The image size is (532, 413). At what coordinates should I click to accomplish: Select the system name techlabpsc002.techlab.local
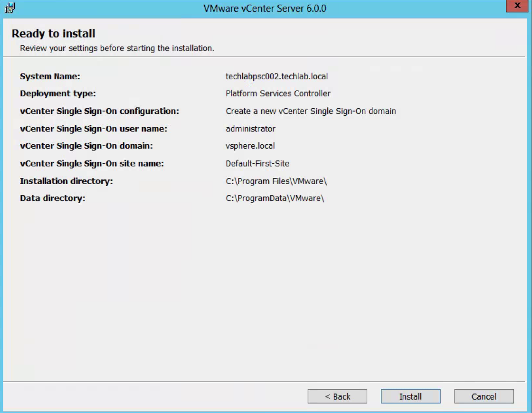click(x=276, y=76)
